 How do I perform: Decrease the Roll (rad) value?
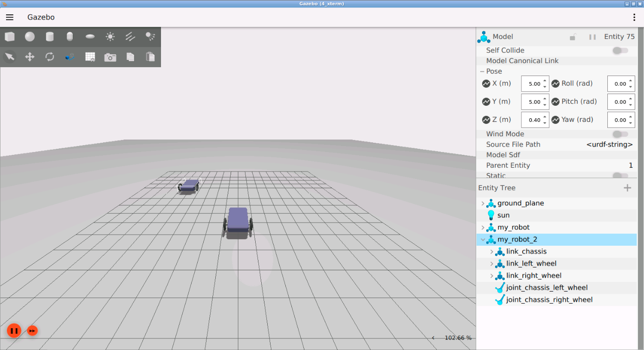pos(631,87)
